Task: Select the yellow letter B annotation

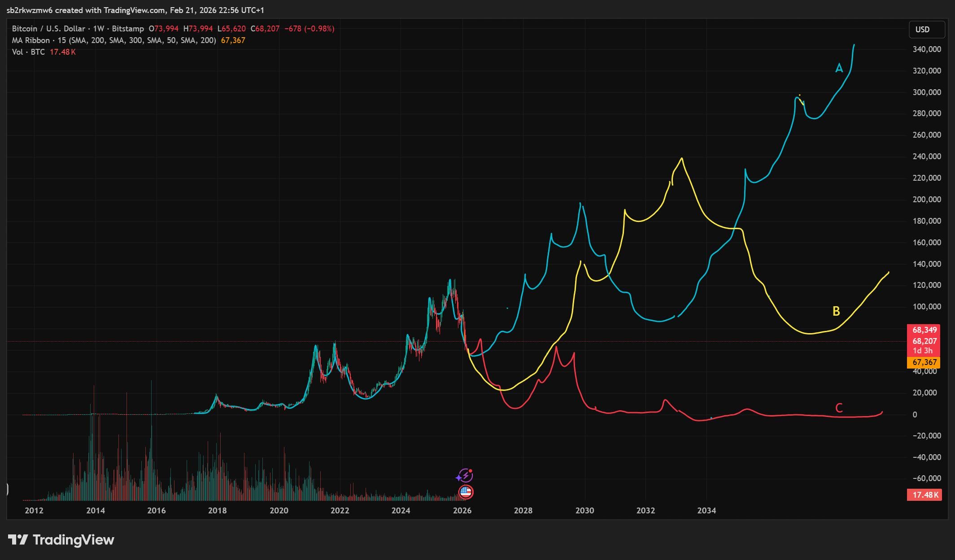Action: (x=836, y=311)
